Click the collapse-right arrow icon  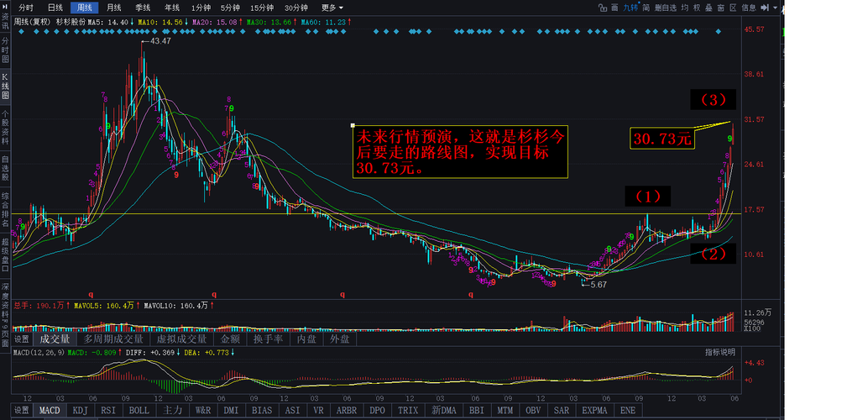pyautogui.click(x=765, y=8)
